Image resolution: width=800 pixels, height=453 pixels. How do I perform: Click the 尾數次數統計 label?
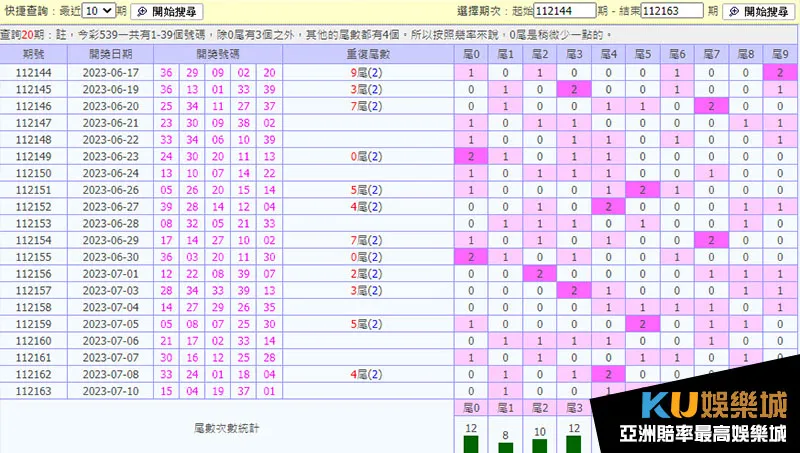coord(227,428)
